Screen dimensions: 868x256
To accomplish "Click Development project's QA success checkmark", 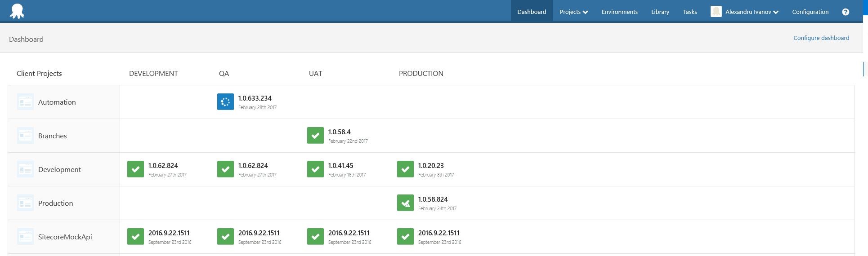I will [x=225, y=169].
